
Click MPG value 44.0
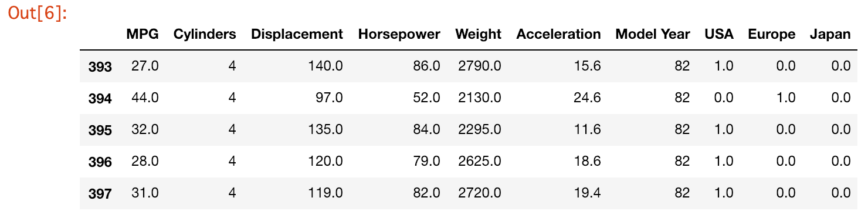(145, 98)
